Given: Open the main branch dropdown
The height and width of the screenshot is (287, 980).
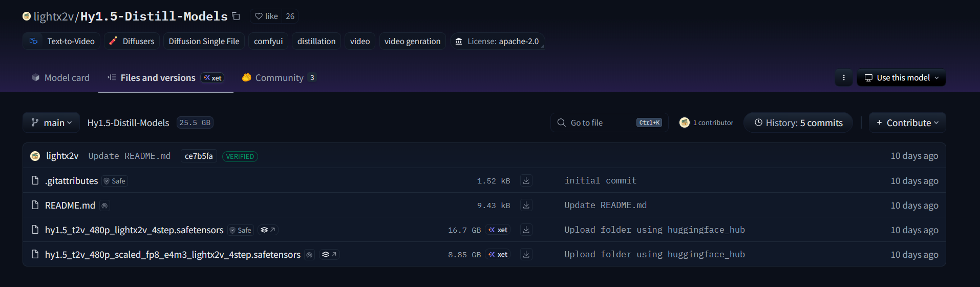Looking at the screenshot, I should click(51, 122).
